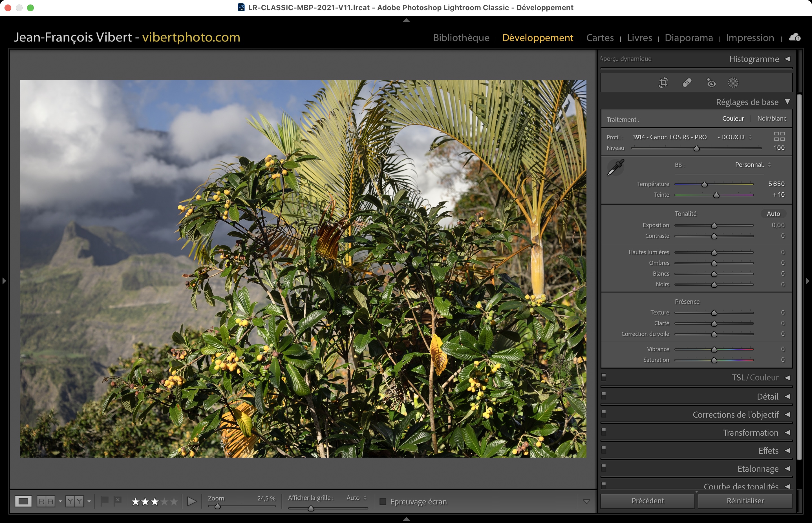The height and width of the screenshot is (523, 812).
Task: Activate the Red eye correction tool
Action: pos(711,83)
